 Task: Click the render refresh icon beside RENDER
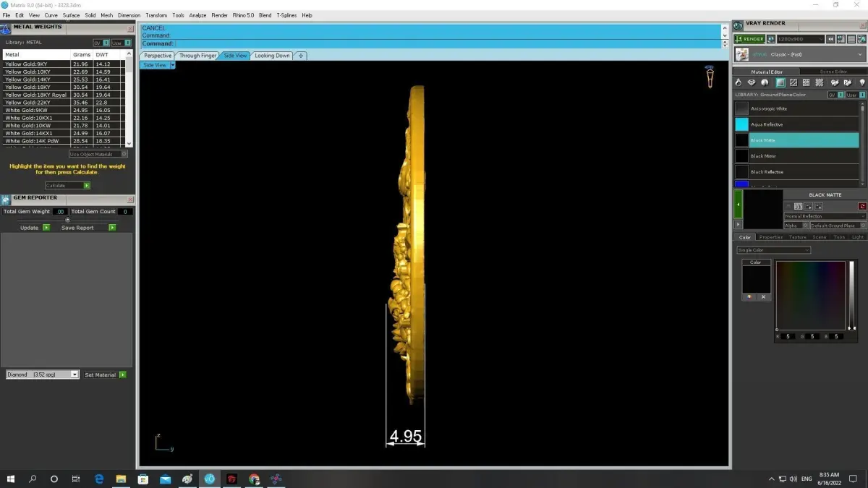pos(771,39)
